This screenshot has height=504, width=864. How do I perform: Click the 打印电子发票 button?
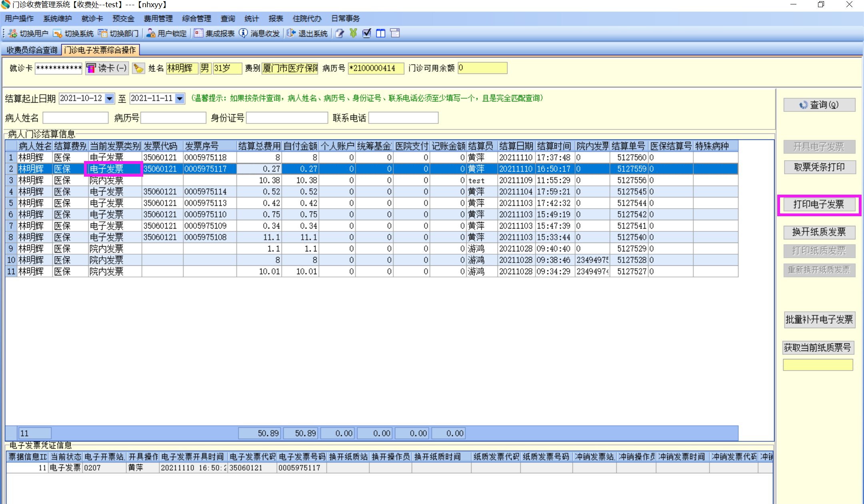click(819, 205)
